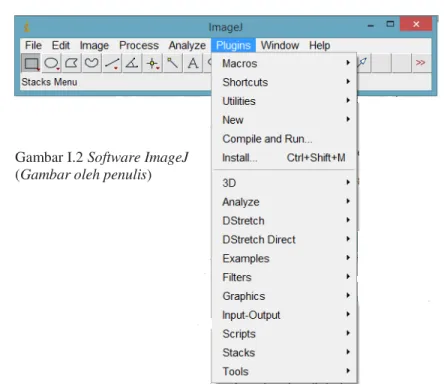Select the Polygon selection tool
Screen dimensions: 444x390
(71, 63)
